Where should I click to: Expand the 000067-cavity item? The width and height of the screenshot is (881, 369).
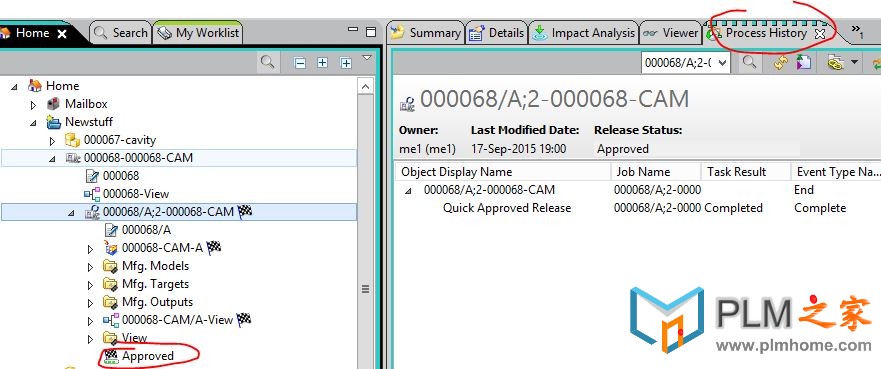pos(52,140)
